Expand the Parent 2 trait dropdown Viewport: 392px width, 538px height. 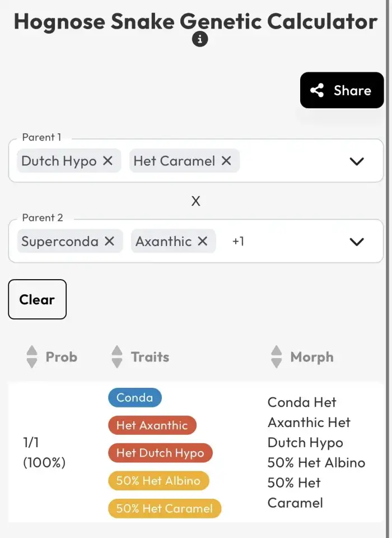(356, 242)
